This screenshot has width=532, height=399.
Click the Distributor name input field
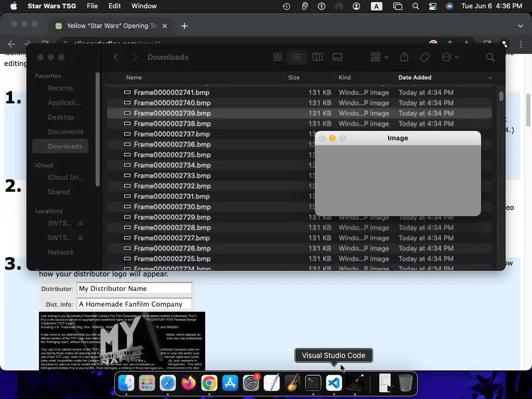135,288
